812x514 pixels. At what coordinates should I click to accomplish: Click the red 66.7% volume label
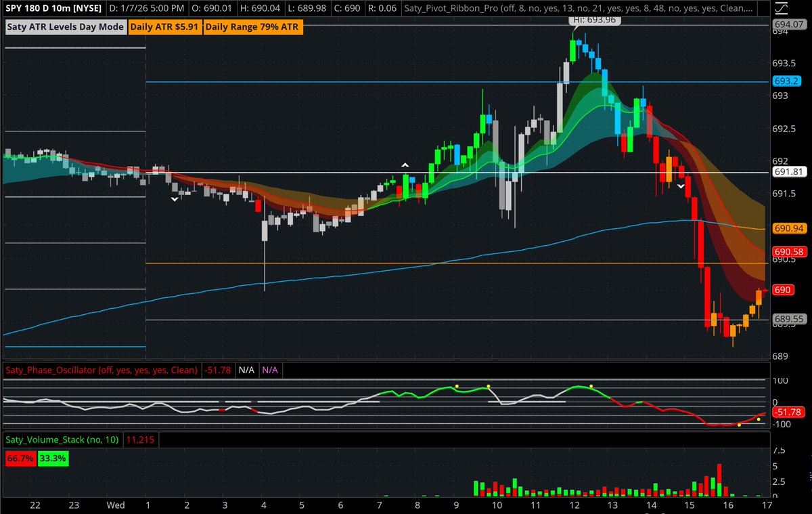[x=20, y=458]
